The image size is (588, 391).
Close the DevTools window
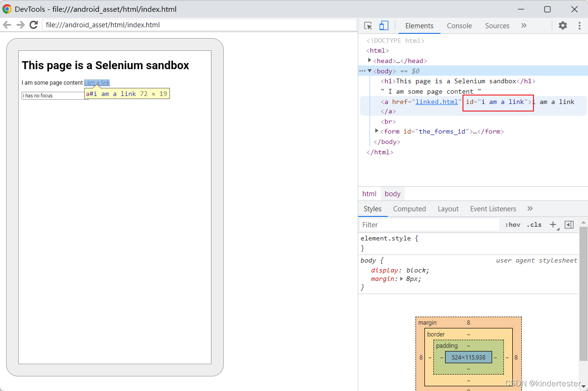tap(574, 9)
